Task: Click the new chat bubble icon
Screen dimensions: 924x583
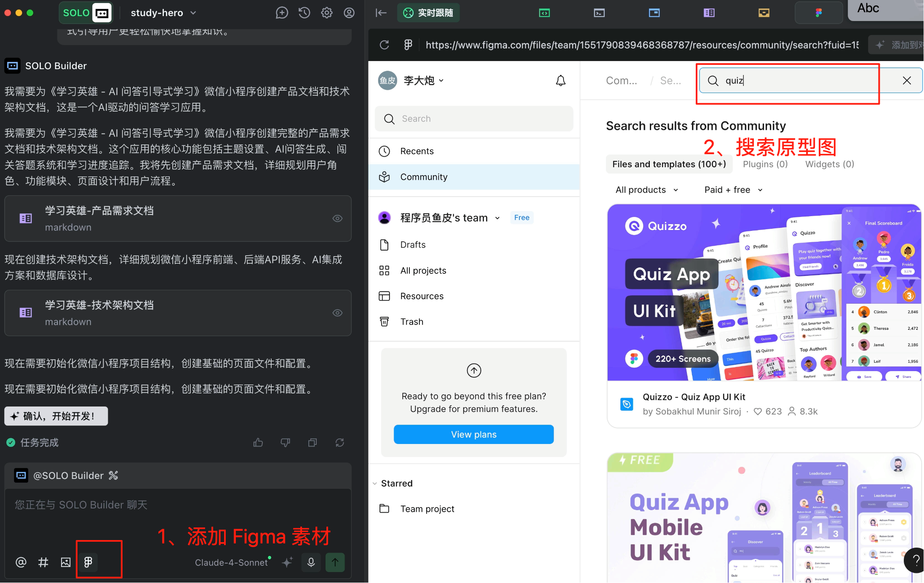Action: click(x=282, y=13)
